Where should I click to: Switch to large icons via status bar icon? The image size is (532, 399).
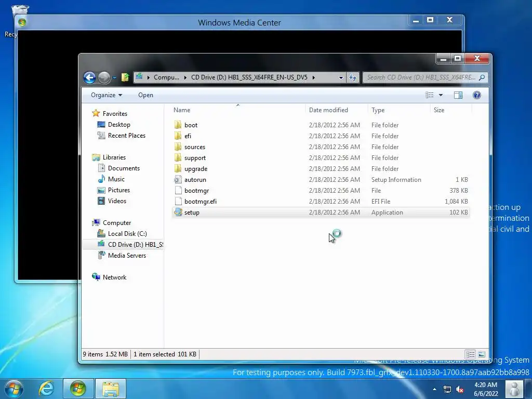coord(482,354)
